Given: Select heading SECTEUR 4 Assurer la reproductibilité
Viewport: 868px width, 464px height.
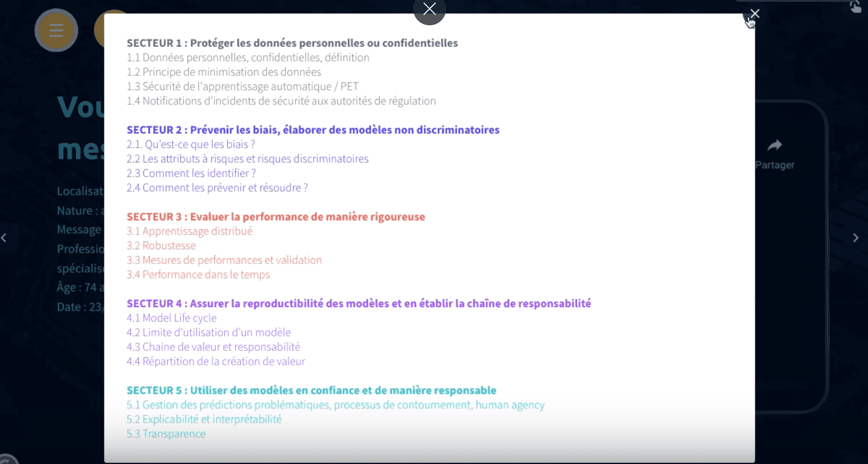Looking at the screenshot, I should coord(358,304).
